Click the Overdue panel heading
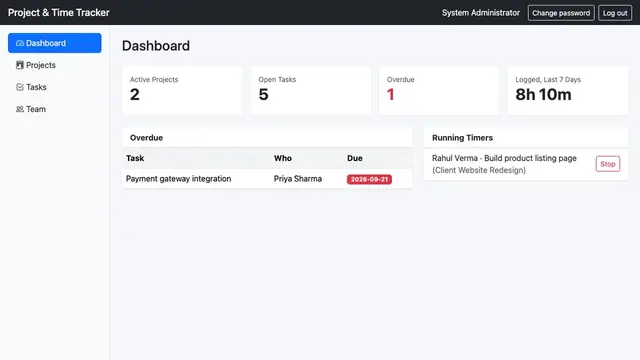This screenshot has width=640, height=360. coord(147,138)
